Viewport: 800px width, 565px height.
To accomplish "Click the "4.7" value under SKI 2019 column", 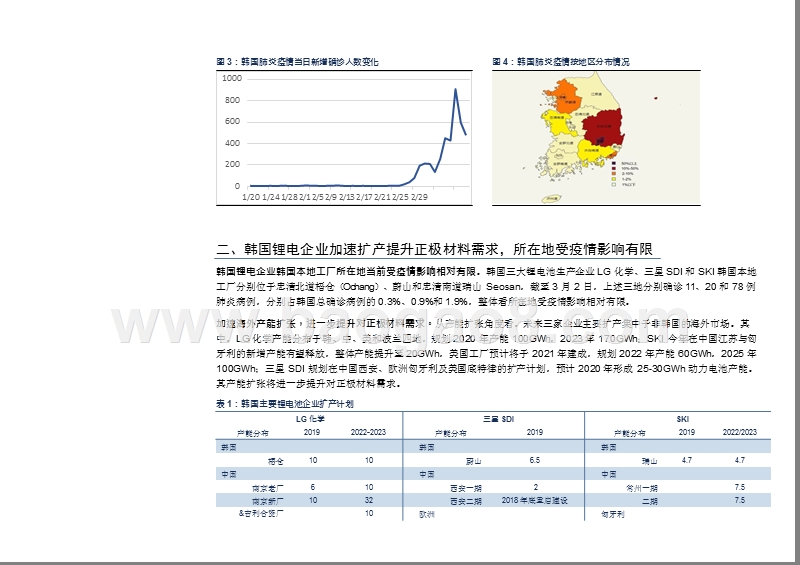I will tap(687, 460).
